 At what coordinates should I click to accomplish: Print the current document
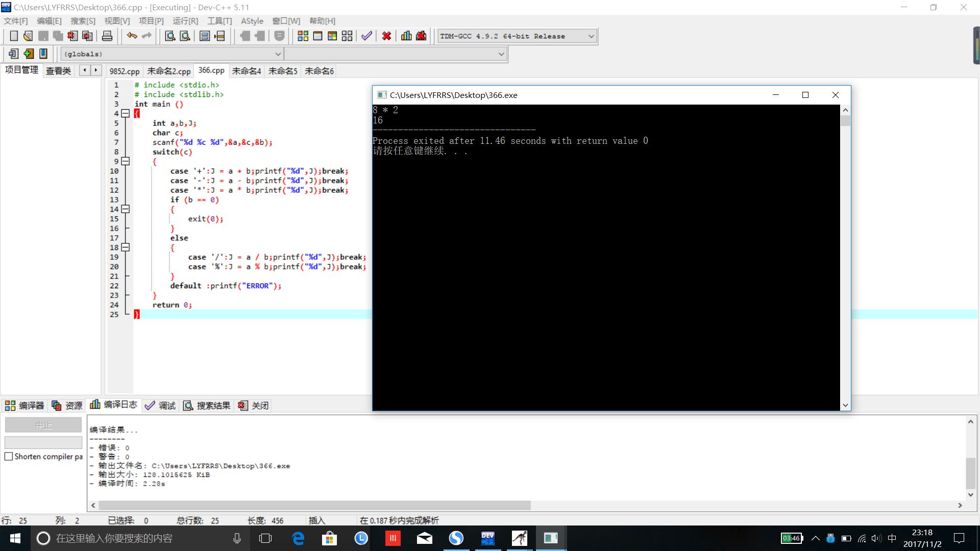click(x=107, y=36)
